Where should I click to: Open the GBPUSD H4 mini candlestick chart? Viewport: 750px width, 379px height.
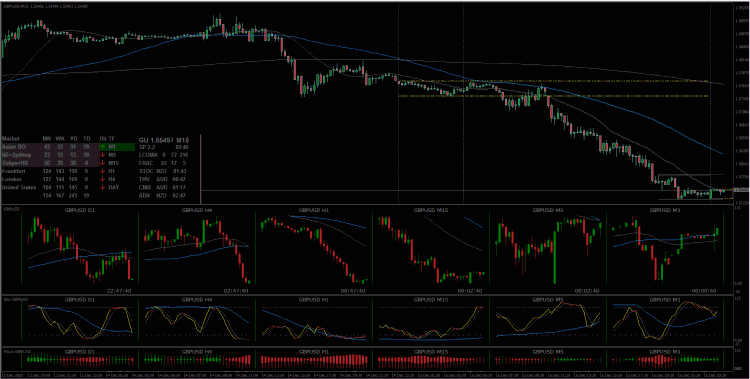tap(196, 250)
